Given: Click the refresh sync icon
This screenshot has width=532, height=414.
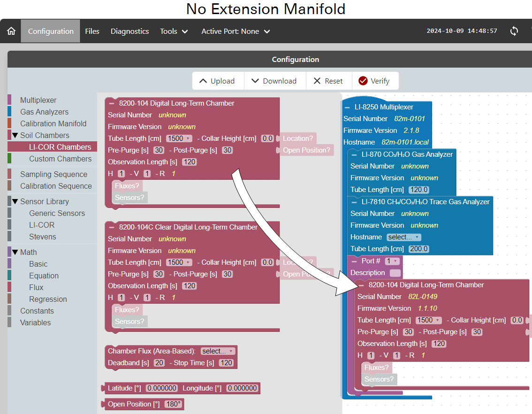Looking at the screenshot, I should [x=514, y=31].
